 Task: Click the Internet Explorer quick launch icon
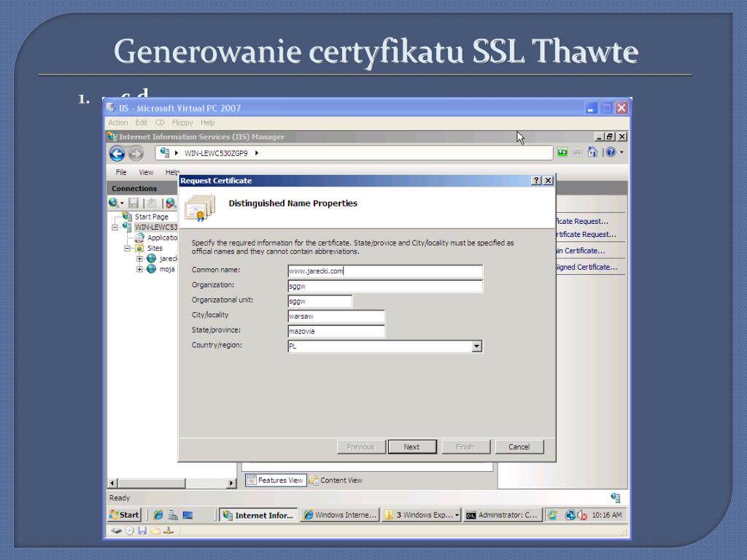tap(158, 516)
